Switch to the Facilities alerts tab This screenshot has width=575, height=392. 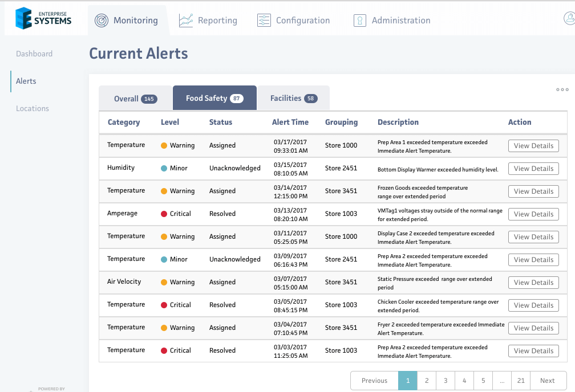(x=293, y=98)
